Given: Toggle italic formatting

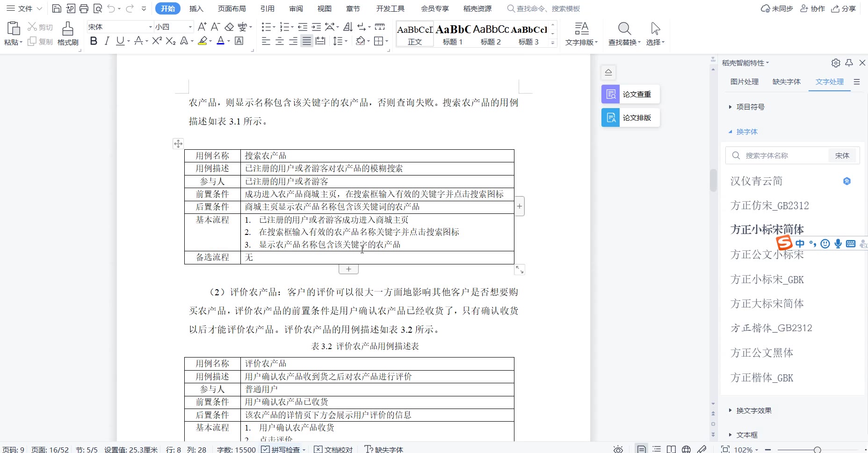Looking at the screenshot, I should click(x=107, y=41).
